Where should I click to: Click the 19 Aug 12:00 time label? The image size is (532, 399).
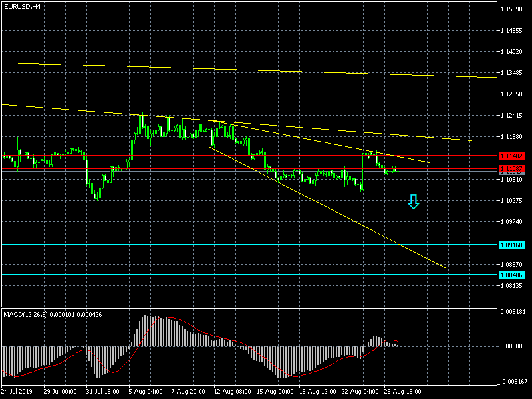(318, 392)
